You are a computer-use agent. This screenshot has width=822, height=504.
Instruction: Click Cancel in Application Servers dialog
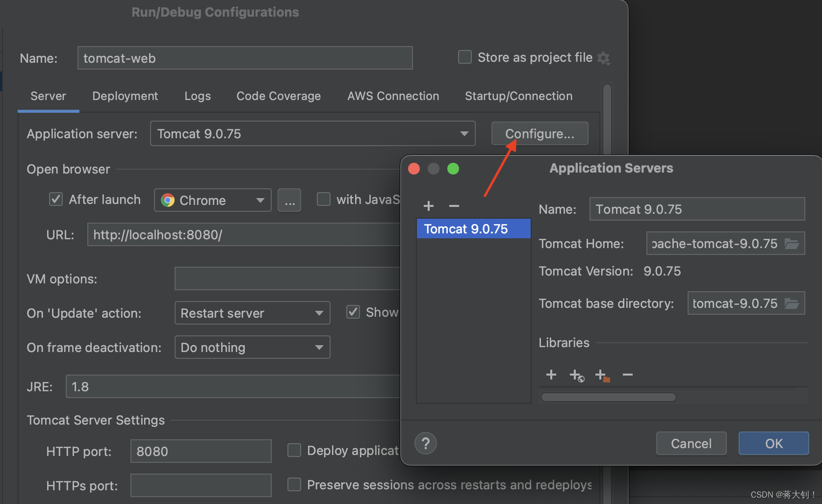[x=692, y=443]
